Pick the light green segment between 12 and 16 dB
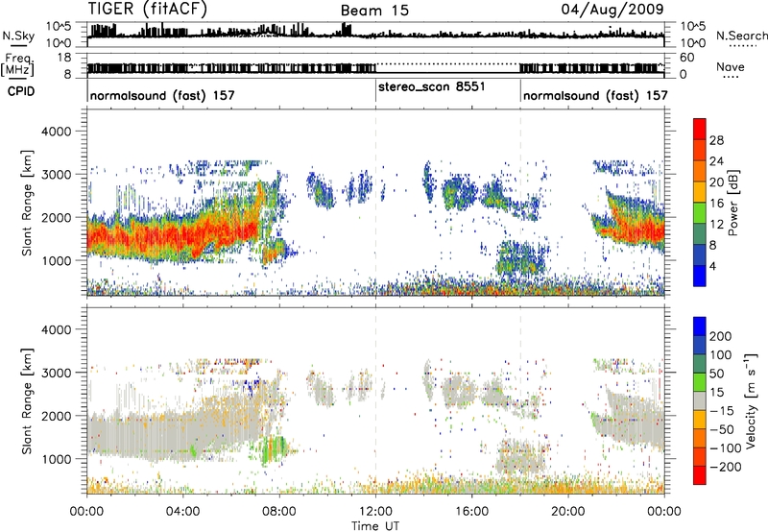This screenshot has height=532, width=768. tap(700, 213)
